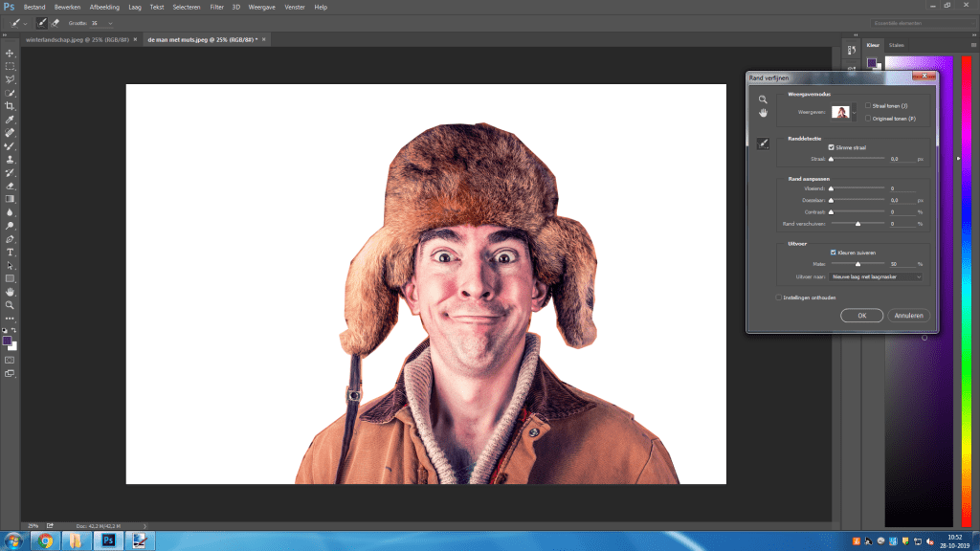This screenshot has height=551, width=980.
Task: Toggle the Kleuren zuiveren checkbox
Action: tap(833, 253)
